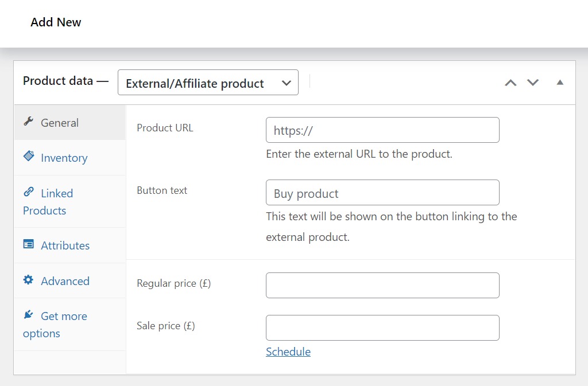Click the megaphone icon beside Get more options
Screen dimensions: 588x386
pyautogui.click(x=29, y=315)
